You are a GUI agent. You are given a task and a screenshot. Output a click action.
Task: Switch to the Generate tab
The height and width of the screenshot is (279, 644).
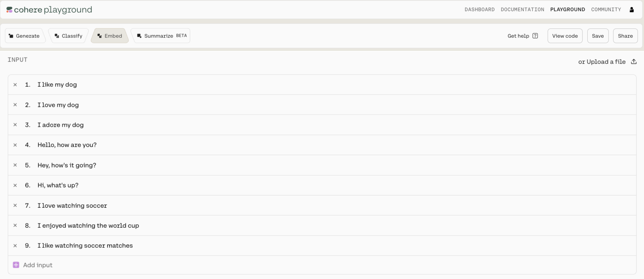pos(24,36)
